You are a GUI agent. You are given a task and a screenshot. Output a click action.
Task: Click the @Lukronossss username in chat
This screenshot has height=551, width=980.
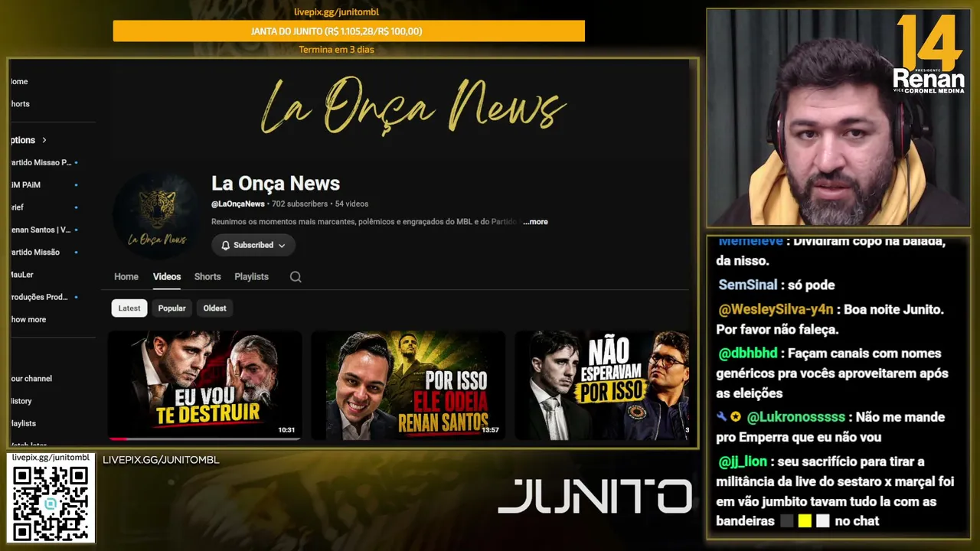(x=796, y=417)
